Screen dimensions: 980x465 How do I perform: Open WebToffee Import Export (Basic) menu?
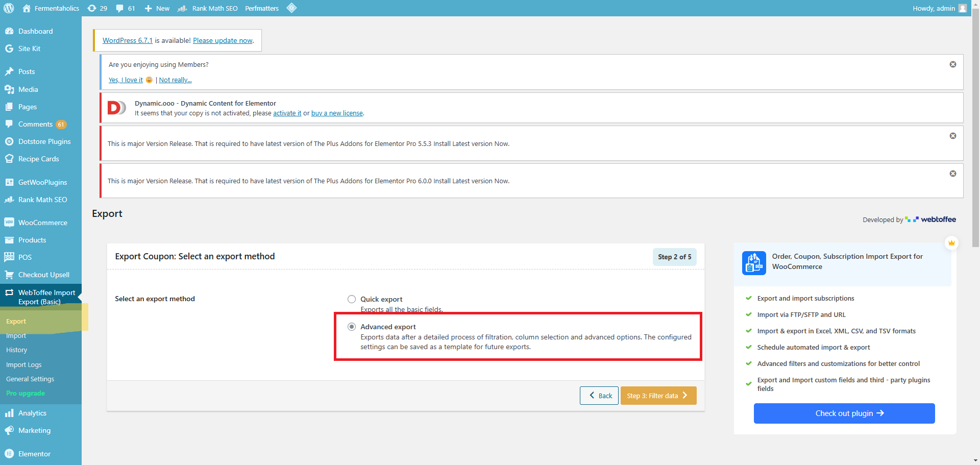pos(41,297)
